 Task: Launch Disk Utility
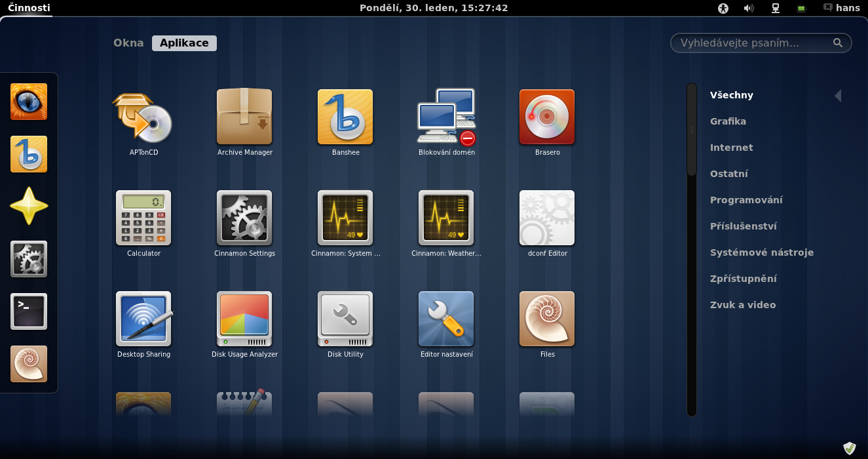click(345, 325)
